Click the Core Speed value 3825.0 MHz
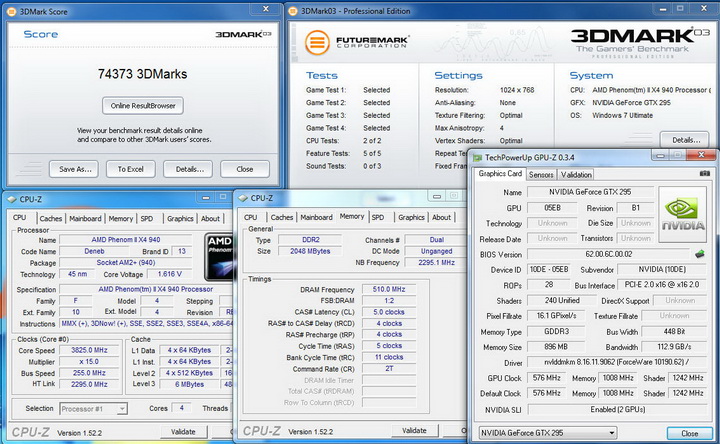This screenshot has width=720, height=444. 89,350
